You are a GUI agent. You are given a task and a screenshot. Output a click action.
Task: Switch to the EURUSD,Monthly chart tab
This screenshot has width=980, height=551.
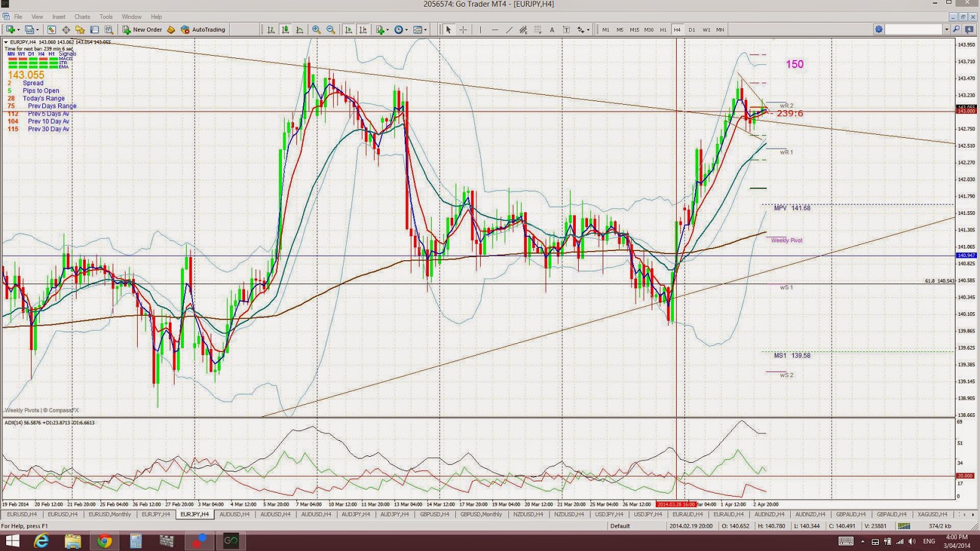pyautogui.click(x=110, y=514)
